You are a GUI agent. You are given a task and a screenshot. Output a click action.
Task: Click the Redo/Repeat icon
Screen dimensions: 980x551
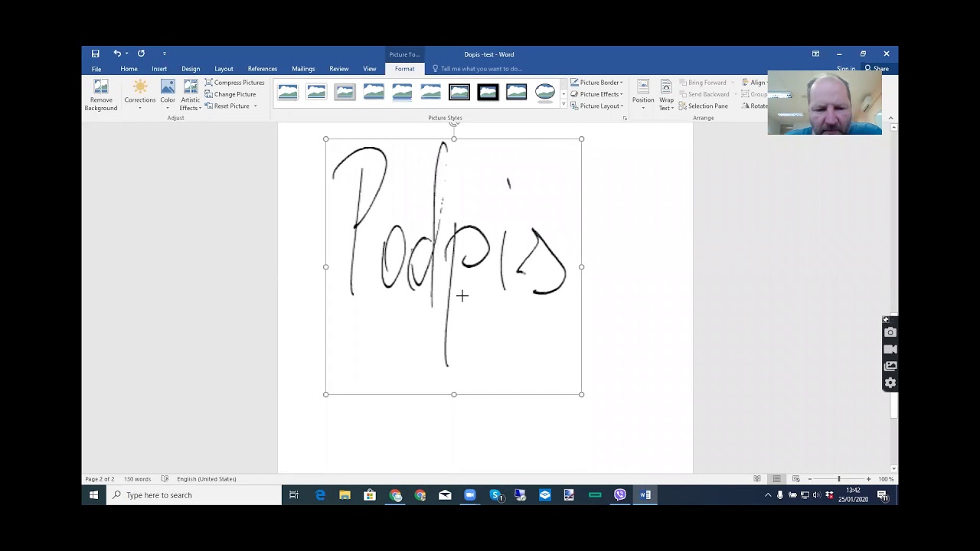tap(141, 54)
